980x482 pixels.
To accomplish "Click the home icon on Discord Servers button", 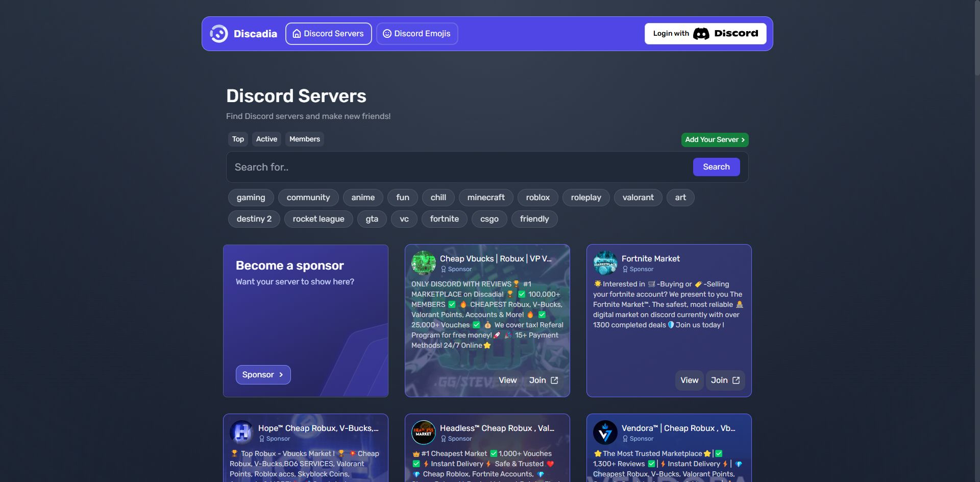I will pyautogui.click(x=298, y=34).
